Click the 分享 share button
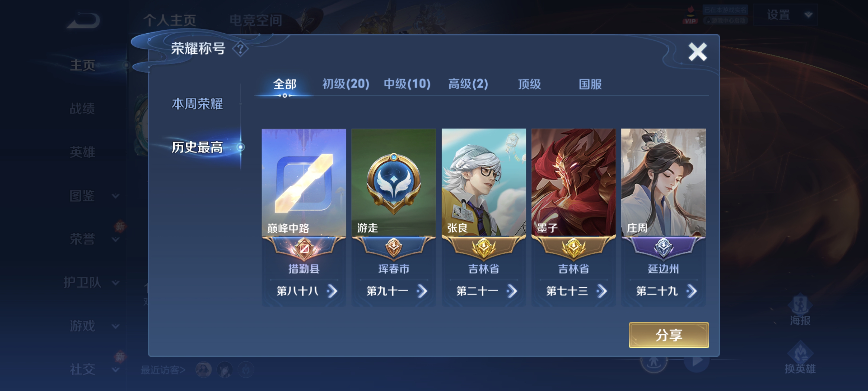Viewport: 868px width, 391px height. tap(669, 335)
